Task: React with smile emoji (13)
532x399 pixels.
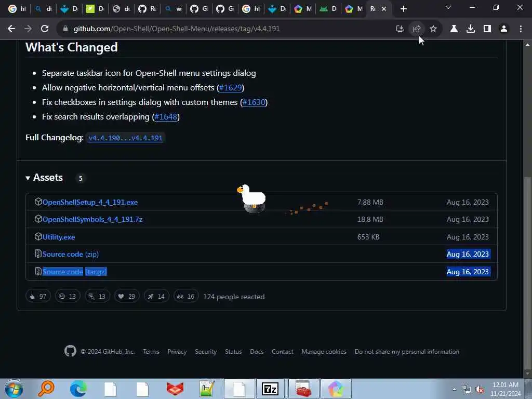Action: point(68,296)
